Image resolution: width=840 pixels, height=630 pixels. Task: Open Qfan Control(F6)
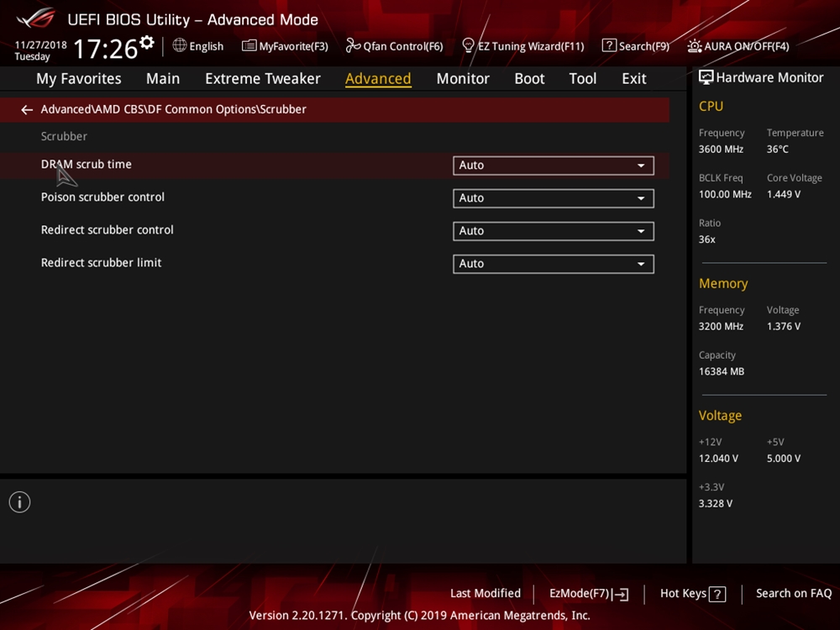(x=395, y=46)
